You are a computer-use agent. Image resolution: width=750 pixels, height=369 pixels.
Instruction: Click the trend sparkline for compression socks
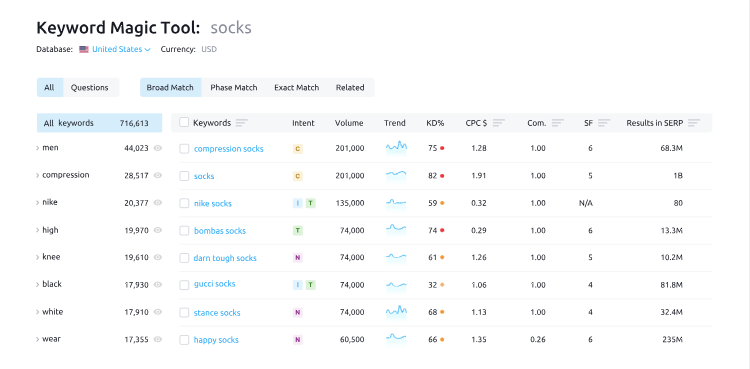(396, 148)
